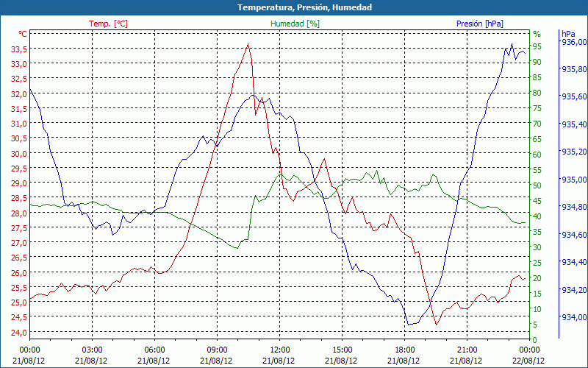Click the '95' humidity axis value
The image size is (588, 368).
tap(537, 46)
